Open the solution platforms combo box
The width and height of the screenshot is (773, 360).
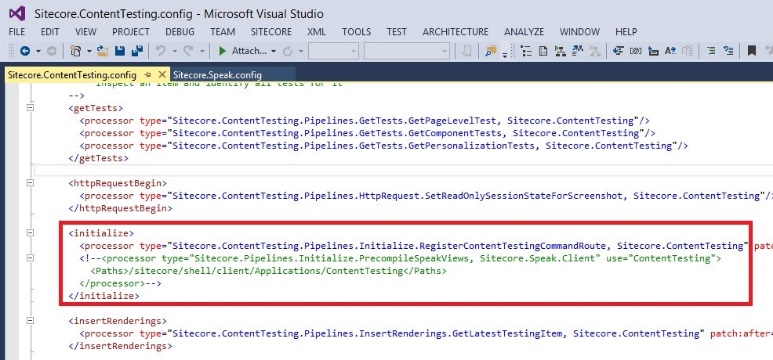click(407, 51)
